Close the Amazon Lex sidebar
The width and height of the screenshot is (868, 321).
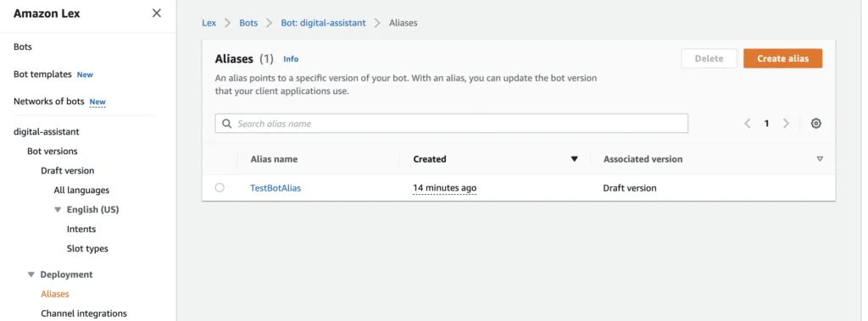tap(157, 14)
